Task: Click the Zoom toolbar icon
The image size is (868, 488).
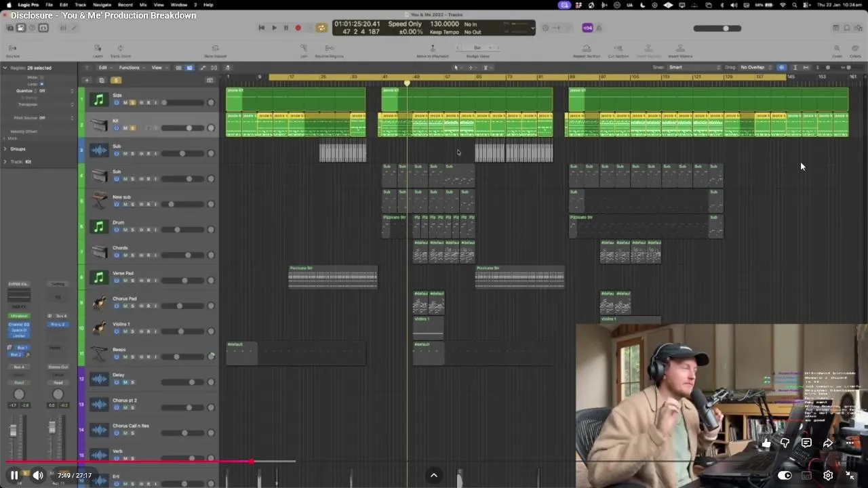Action: pyautogui.click(x=837, y=51)
